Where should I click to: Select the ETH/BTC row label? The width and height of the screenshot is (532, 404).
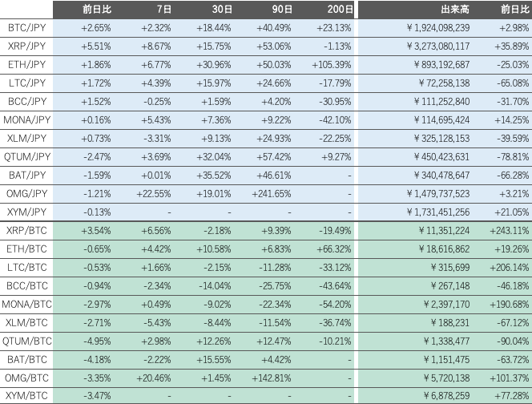pos(26,248)
